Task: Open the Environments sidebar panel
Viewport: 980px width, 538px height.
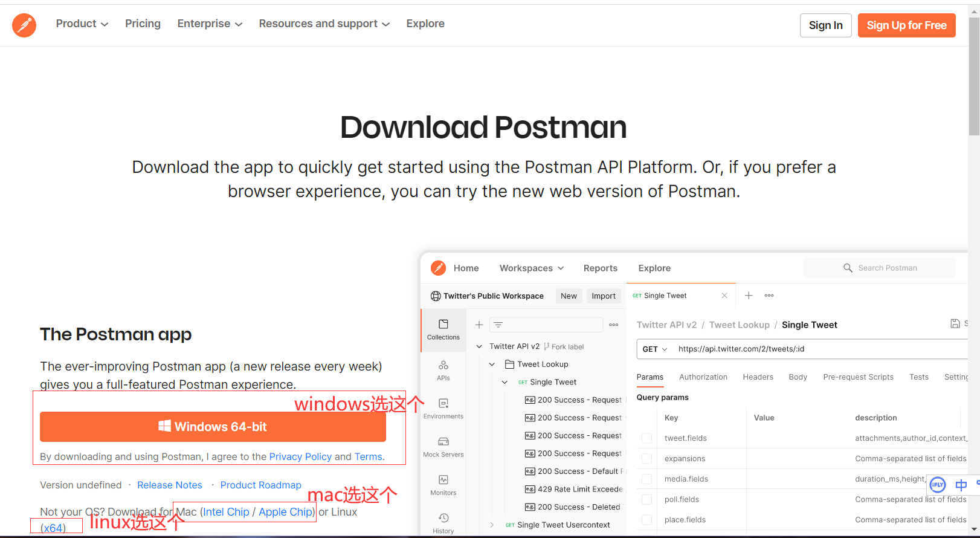Action: click(x=443, y=409)
